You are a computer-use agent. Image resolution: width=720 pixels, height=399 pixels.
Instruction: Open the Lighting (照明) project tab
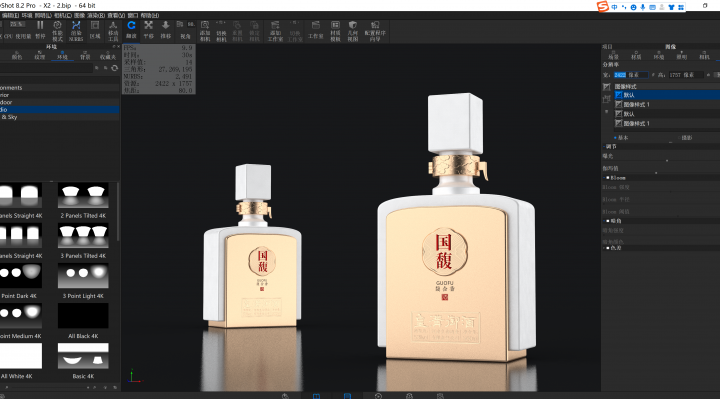pyautogui.click(x=681, y=55)
